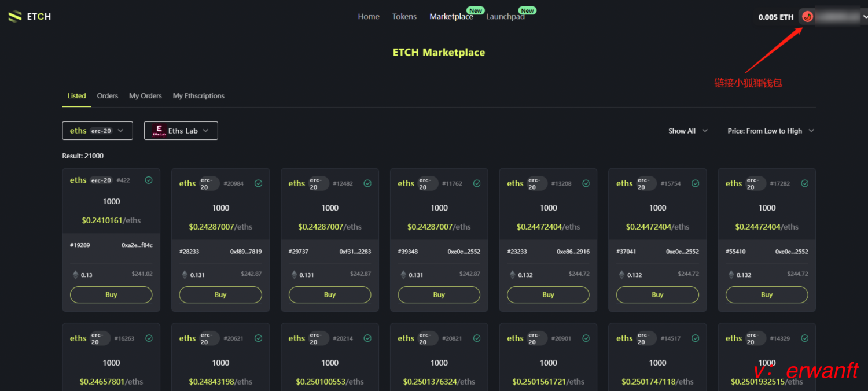Click Ethereum icon beside 0.13 price

pos(75,275)
